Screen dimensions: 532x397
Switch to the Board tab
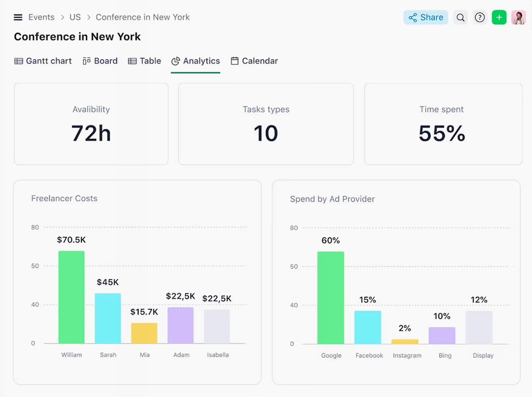click(100, 61)
